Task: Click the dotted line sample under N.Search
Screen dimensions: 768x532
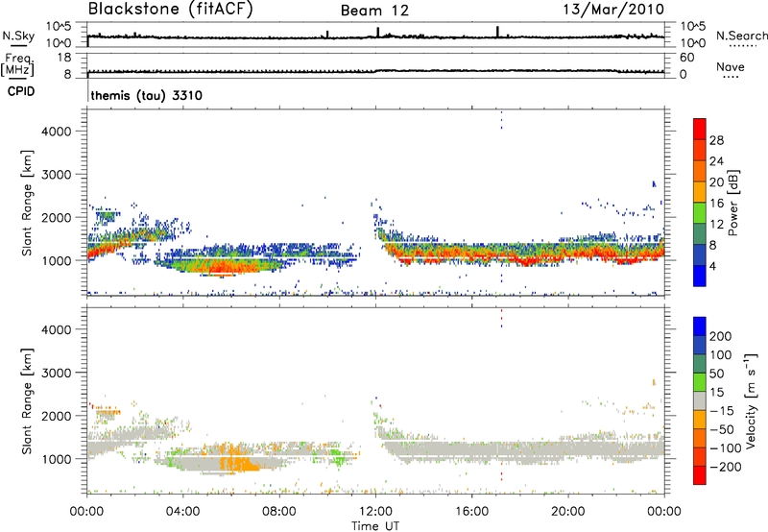Action: [x=742, y=46]
